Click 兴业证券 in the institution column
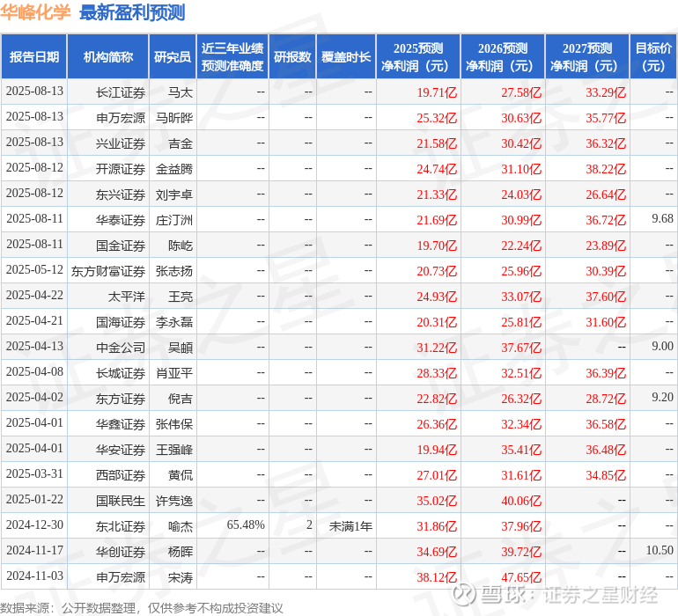The width and height of the screenshot is (678, 616). point(121,143)
